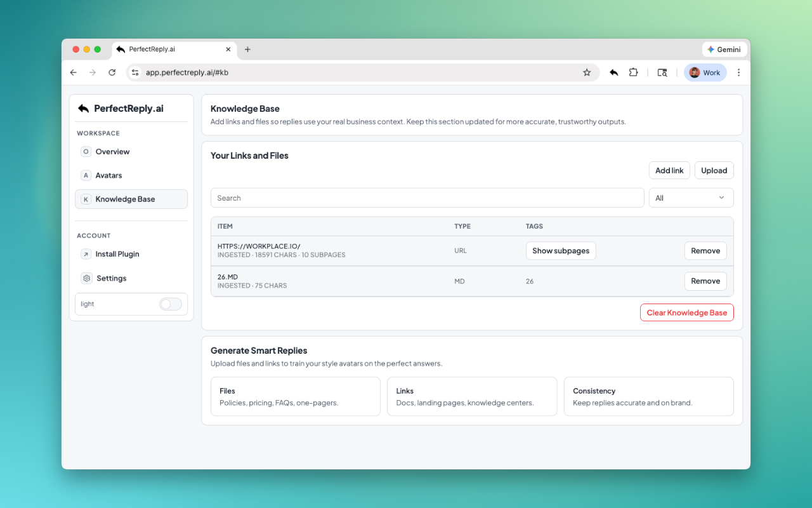This screenshot has height=508, width=812.
Task: Click the Install Plugin arrow icon
Action: (86, 254)
